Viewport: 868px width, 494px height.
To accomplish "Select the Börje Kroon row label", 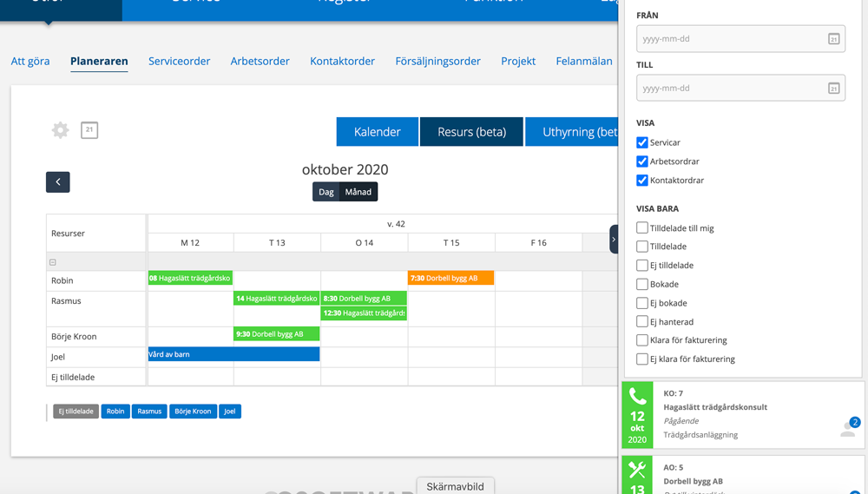I will (x=74, y=336).
